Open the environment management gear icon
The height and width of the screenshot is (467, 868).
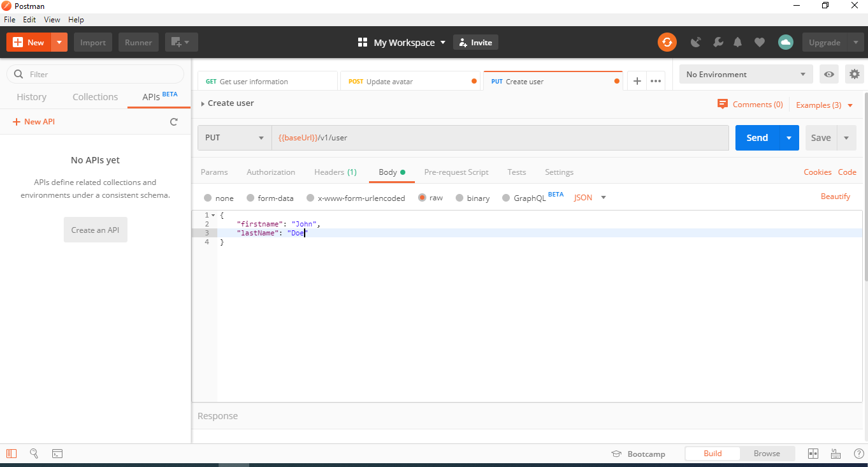(x=855, y=74)
